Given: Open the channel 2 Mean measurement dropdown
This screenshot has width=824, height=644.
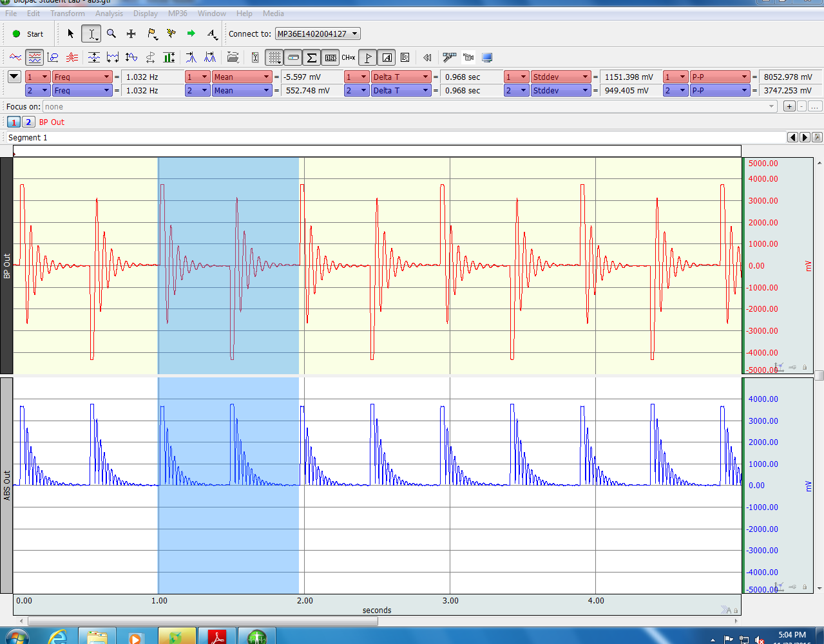Looking at the screenshot, I should pos(242,90).
